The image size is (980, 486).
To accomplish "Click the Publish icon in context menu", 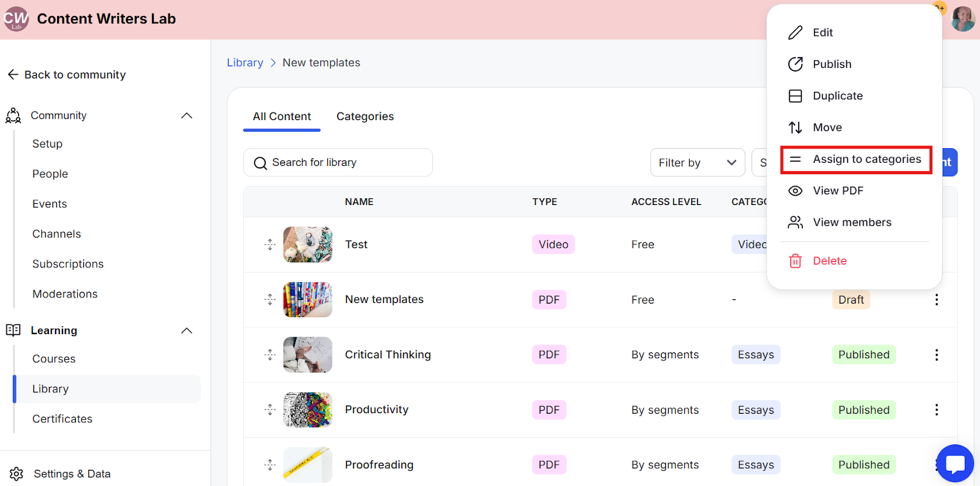I will (795, 64).
